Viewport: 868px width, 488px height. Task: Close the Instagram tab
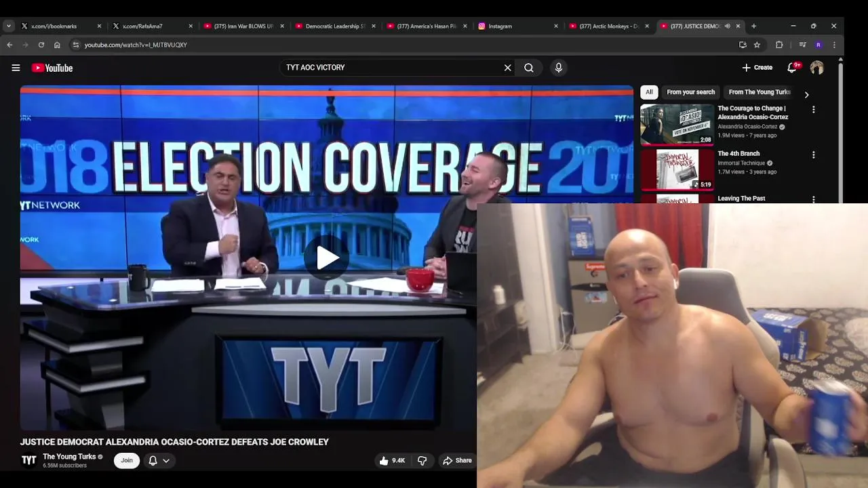(x=556, y=26)
